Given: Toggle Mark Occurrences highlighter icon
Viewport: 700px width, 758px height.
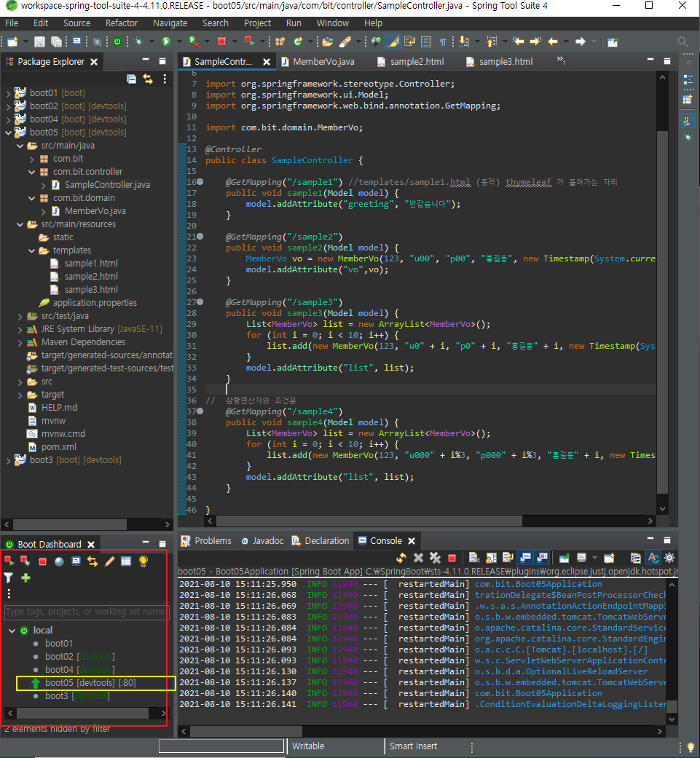Looking at the screenshot, I should click(x=393, y=42).
